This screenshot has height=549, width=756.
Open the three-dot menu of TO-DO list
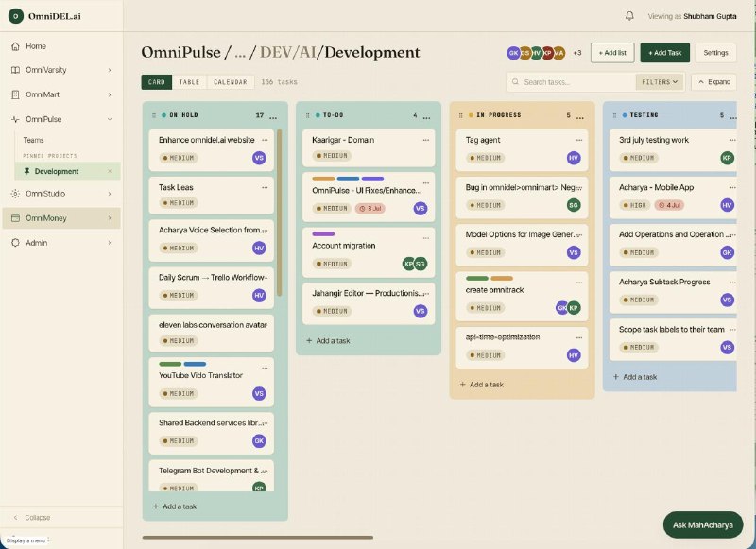[x=427, y=116]
